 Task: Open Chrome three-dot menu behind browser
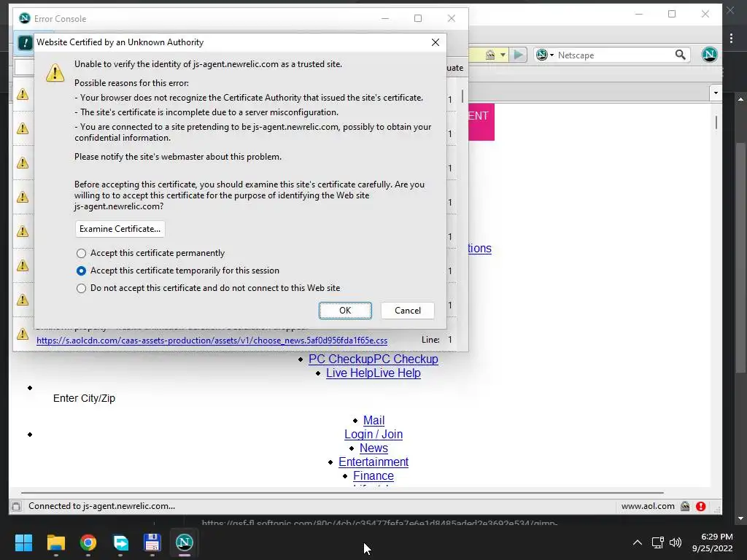(731, 38)
